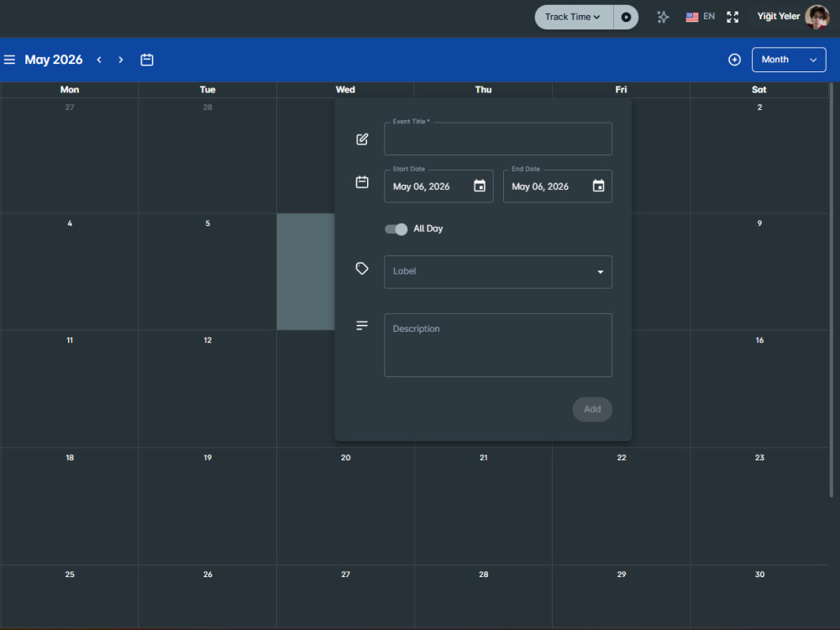Select day 28 in the bottom row
This screenshot has height=630, width=840.
coord(484,575)
